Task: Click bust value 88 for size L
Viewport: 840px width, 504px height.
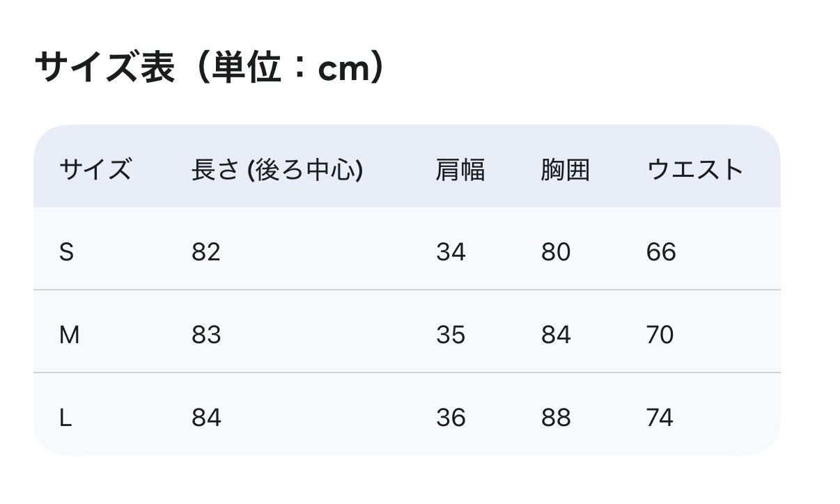Action: 555,418
